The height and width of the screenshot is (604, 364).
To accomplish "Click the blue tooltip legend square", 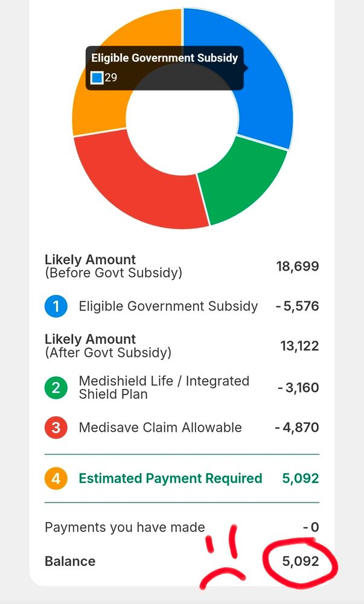I will (97, 78).
